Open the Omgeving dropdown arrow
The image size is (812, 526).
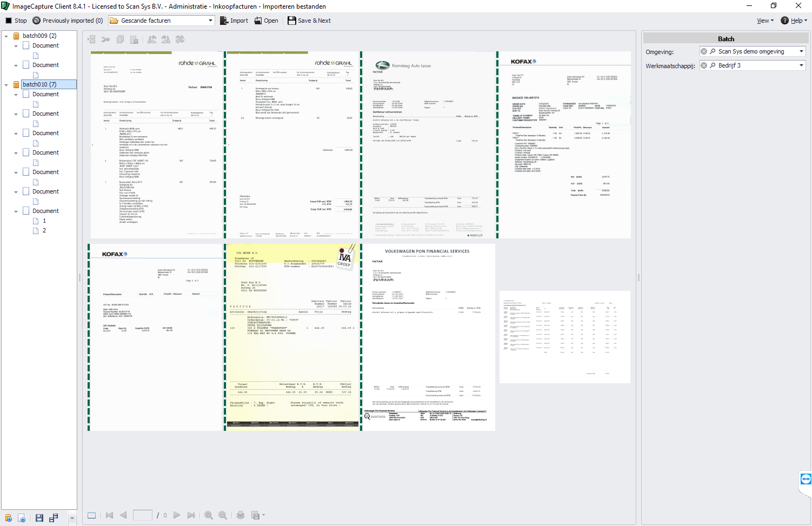[x=801, y=51]
